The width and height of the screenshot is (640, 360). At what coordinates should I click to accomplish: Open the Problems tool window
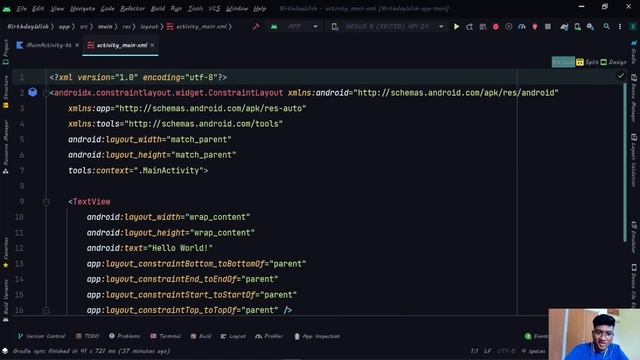124,336
